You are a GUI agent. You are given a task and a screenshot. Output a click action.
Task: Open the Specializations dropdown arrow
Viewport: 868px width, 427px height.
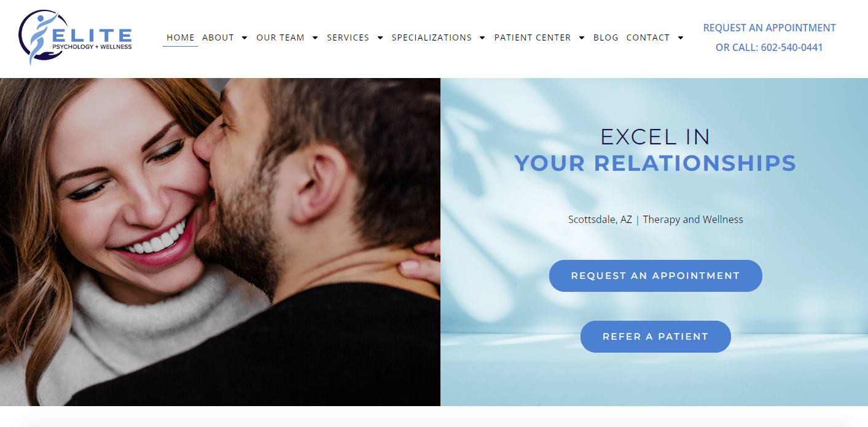(x=483, y=37)
